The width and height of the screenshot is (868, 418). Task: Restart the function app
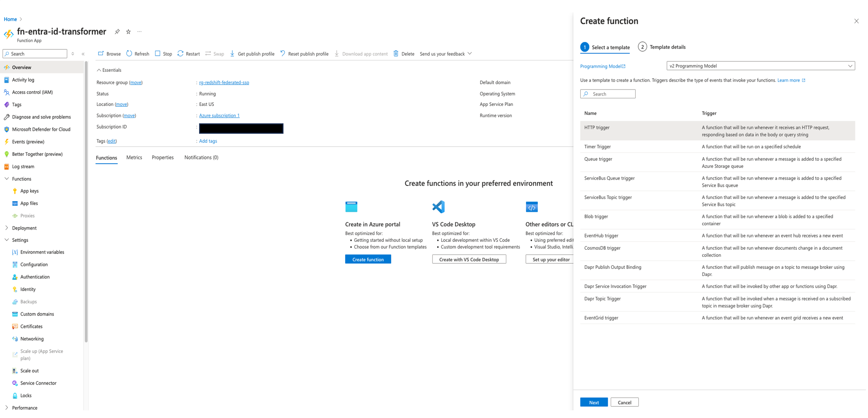point(189,54)
